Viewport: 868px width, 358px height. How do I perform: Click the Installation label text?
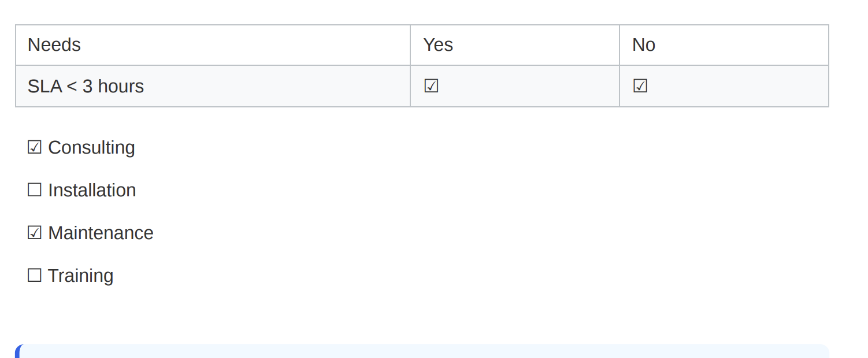(x=92, y=191)
